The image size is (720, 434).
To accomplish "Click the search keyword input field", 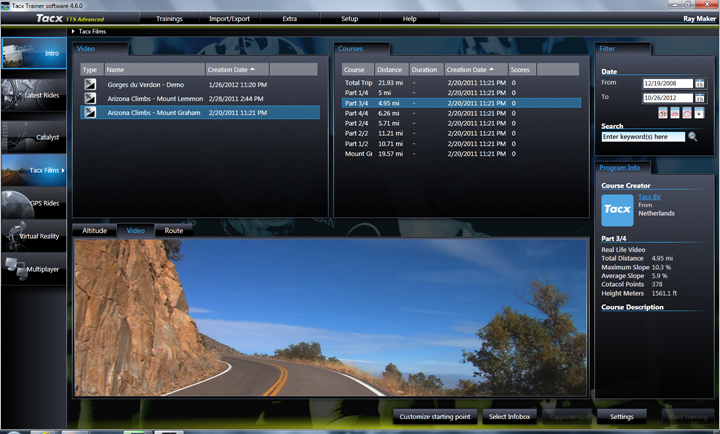I will click(643, 136).
